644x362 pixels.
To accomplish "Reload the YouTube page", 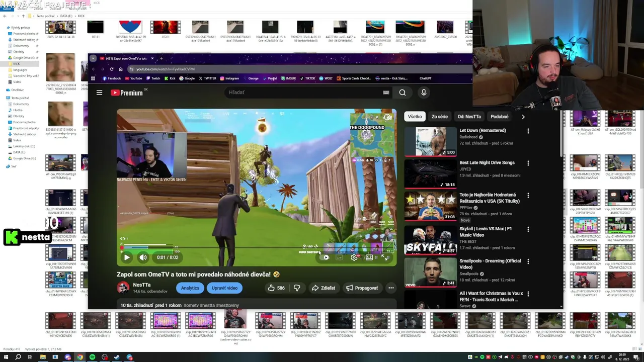I will point(111,69).
